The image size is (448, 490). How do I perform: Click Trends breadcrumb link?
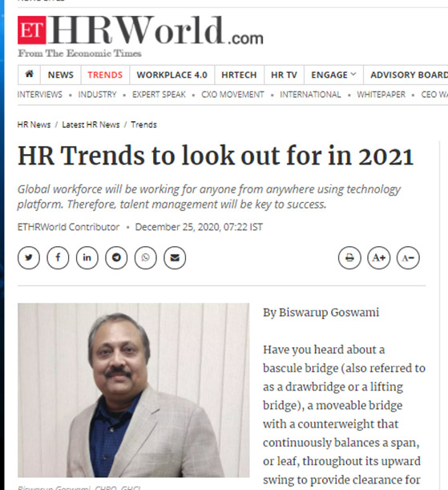[x=143, y=124]
